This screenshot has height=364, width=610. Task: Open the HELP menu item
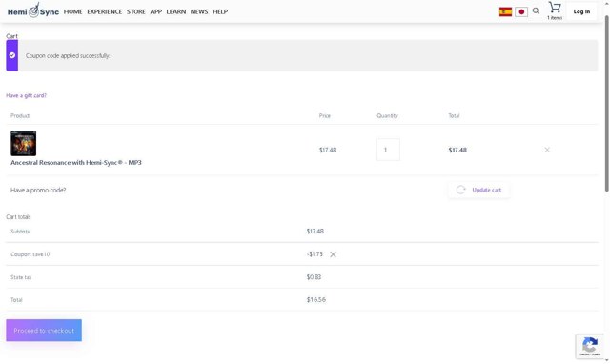tap(220, 11)
